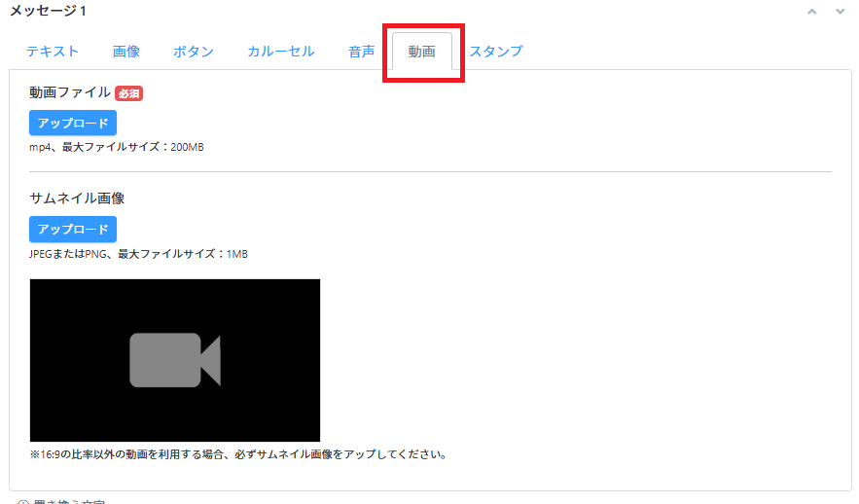Open the 画像 tab
This screenshot has width=859, height=504.
click(126, 52)
